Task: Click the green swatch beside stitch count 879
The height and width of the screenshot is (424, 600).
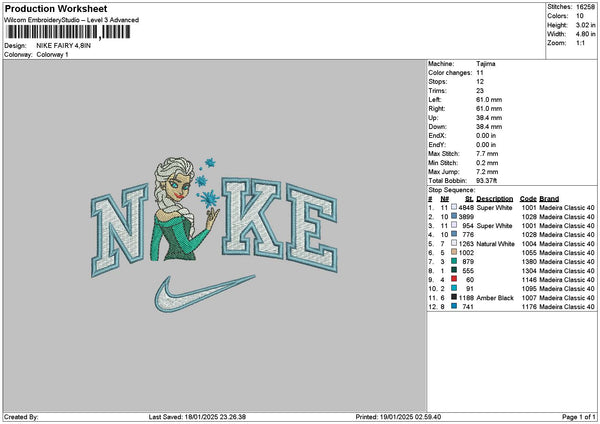Action: [x=454, y=261]
